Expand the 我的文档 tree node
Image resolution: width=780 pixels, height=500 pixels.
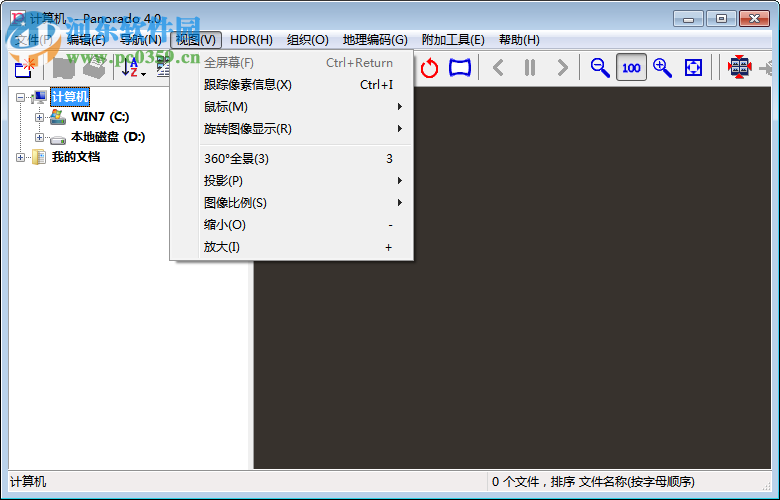[20, 157]
